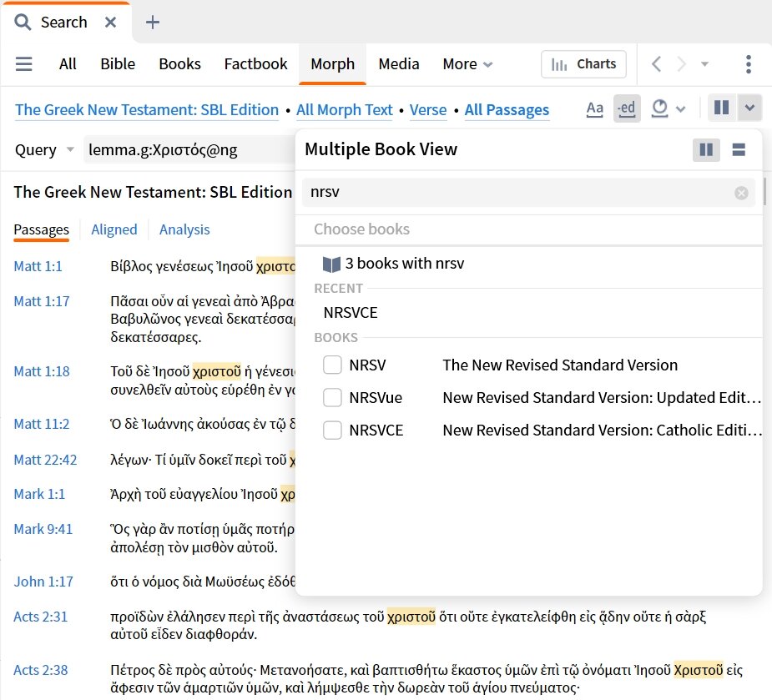Open the Acts 2:38 reference

pyautogui.click(x=40, y=671)
